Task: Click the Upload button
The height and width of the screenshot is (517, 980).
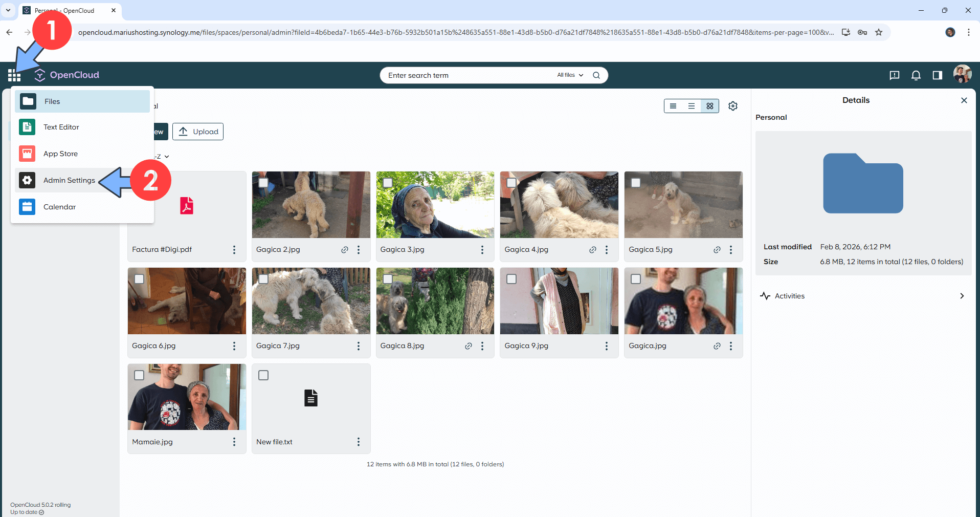Action: [x=198, y=132]
